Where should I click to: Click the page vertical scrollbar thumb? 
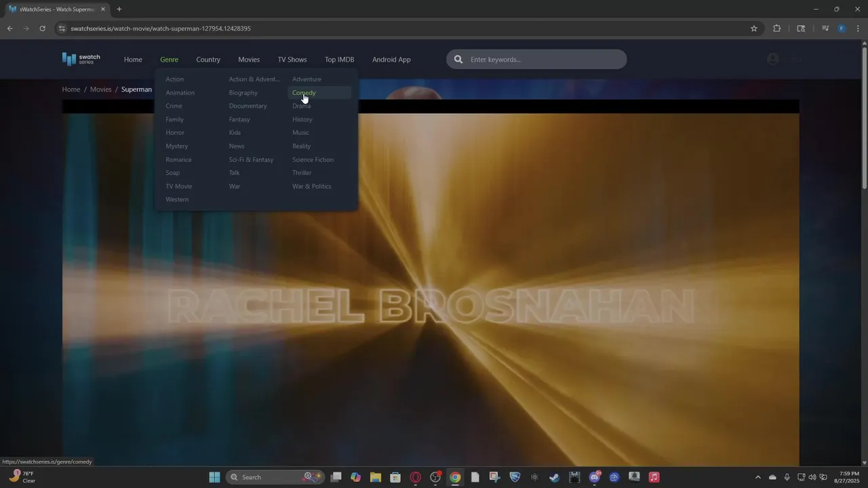click(864, 117)
